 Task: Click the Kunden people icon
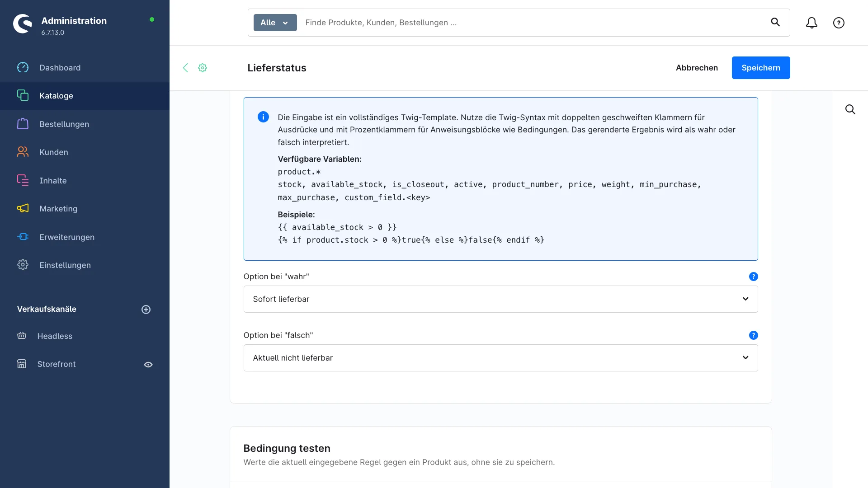[23, 152]
